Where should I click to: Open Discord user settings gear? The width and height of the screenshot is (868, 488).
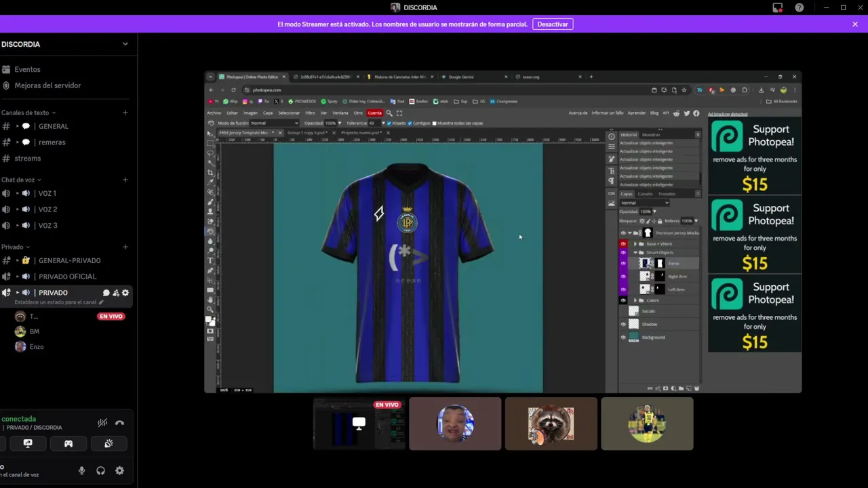pos(119,470)
